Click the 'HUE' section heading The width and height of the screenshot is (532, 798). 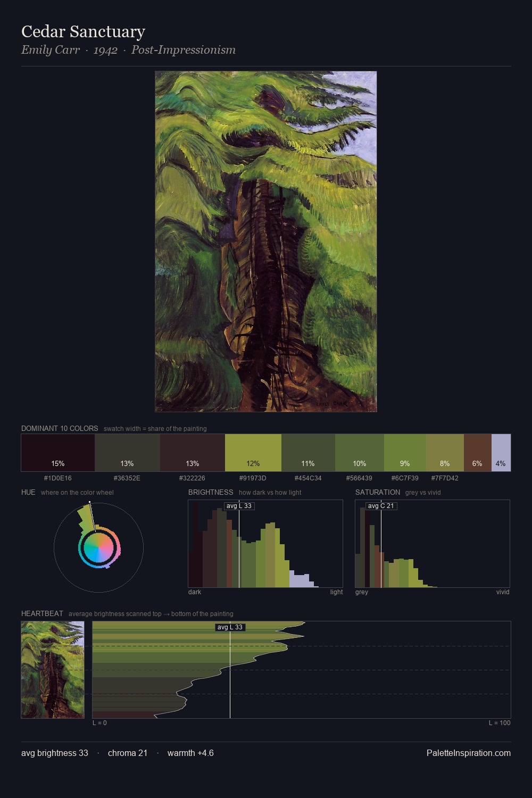pos(28,492)
